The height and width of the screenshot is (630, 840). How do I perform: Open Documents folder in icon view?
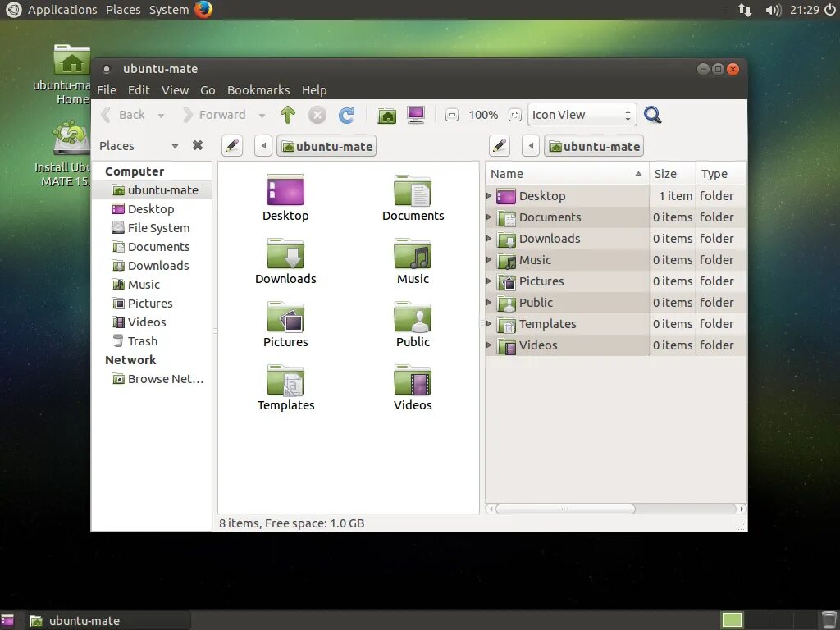tap(413, 199)
